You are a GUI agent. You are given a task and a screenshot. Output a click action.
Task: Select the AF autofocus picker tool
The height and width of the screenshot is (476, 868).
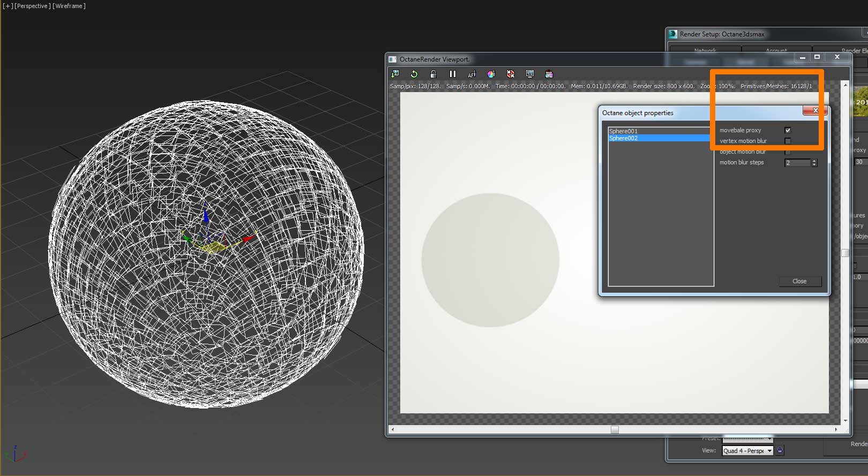click(472, 74)
